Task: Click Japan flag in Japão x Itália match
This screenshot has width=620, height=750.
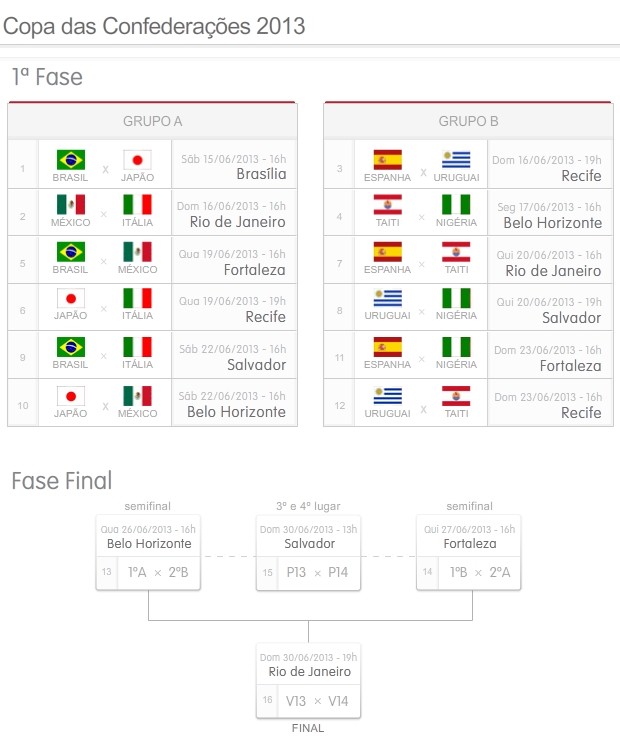Action: tap(71, 298)
